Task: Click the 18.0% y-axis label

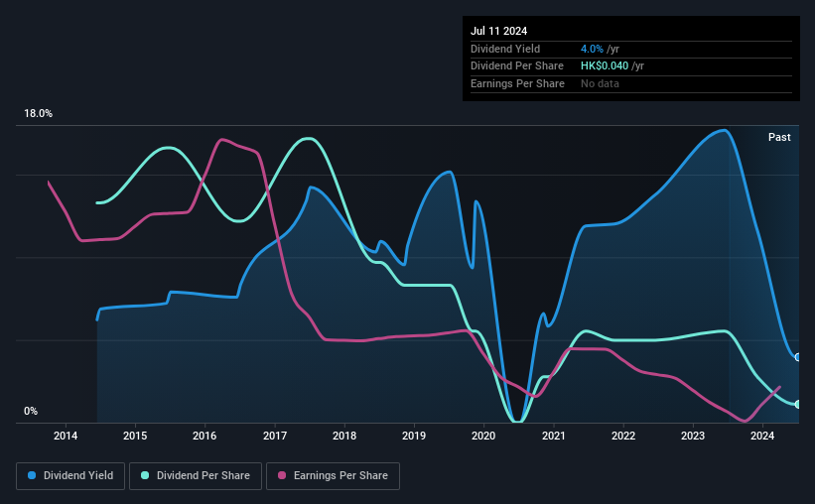Action: tap(38, 113)
